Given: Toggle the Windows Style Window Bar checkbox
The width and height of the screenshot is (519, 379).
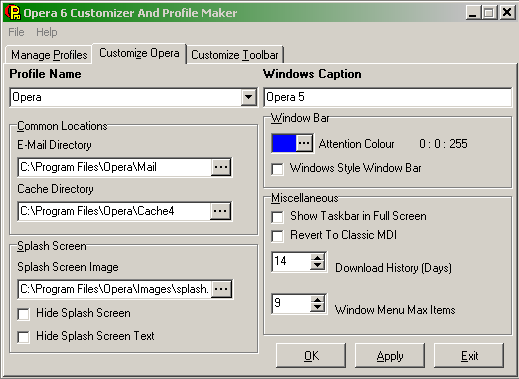Looking at the screenshot, I should (x=278, y=169).
